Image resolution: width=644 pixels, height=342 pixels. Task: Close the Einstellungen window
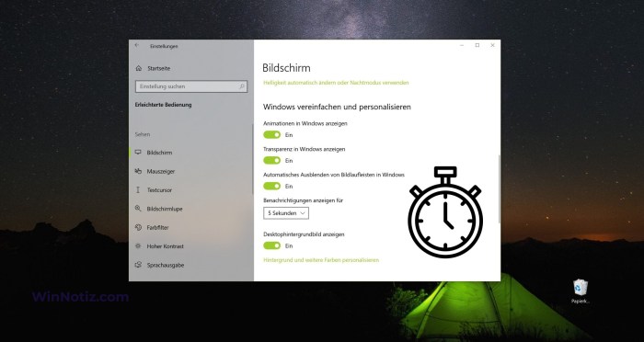click(492, 45)
